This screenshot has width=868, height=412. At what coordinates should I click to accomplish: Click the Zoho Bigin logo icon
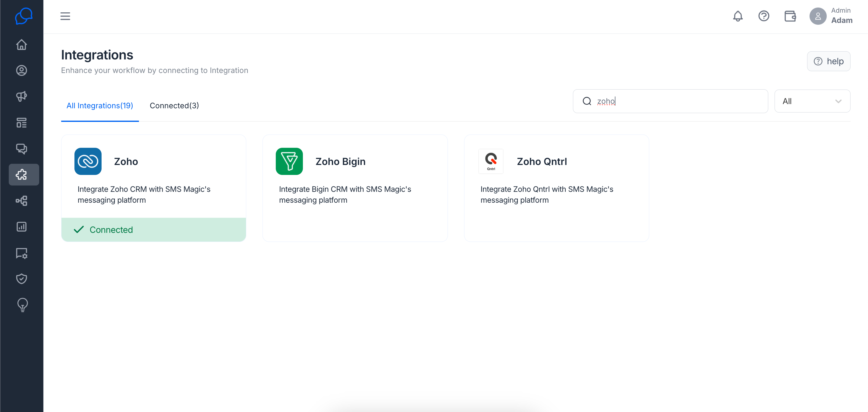point(289,161)
